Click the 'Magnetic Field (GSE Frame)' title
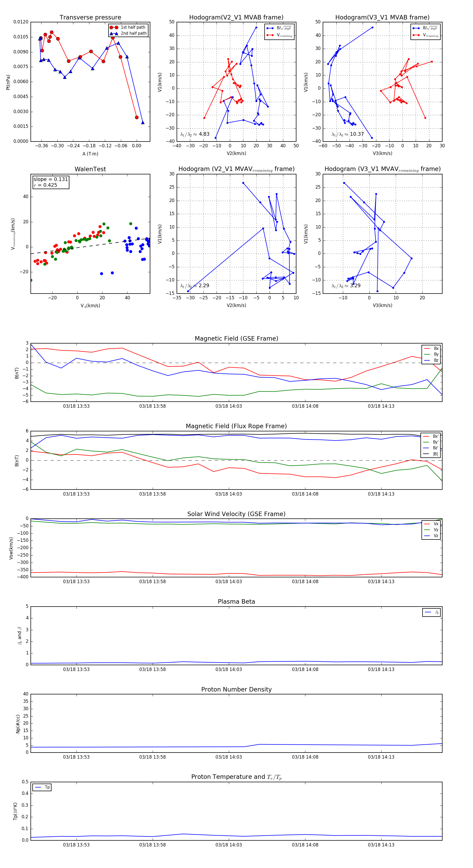 [x=236, y=339]
